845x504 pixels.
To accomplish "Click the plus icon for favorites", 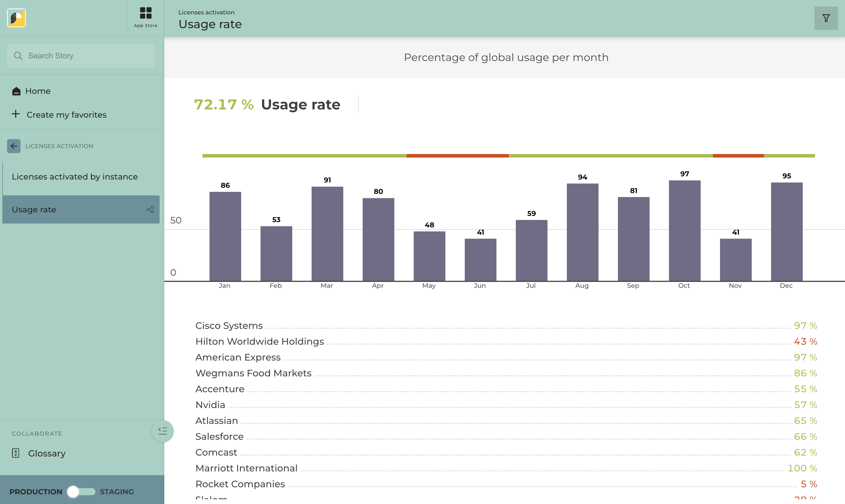I will 16,114.
